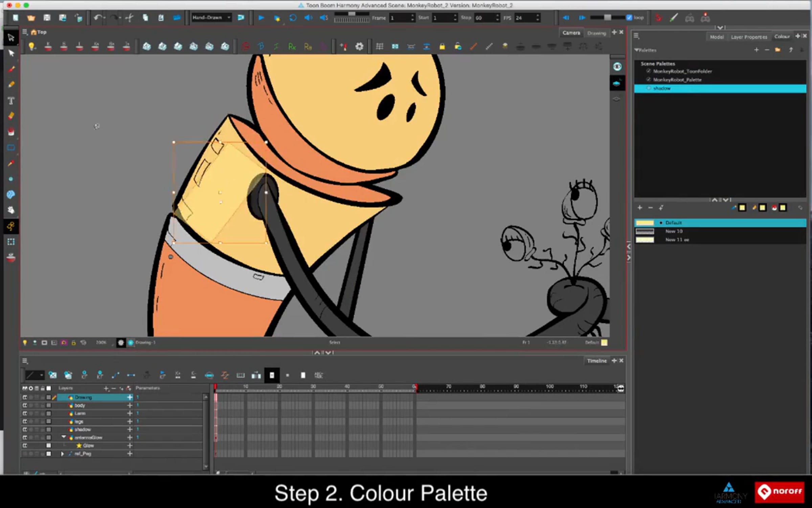Viewport: 812px width, 508px height.
Task: Select the Paint bucket tool
Action: pos(11,132)
